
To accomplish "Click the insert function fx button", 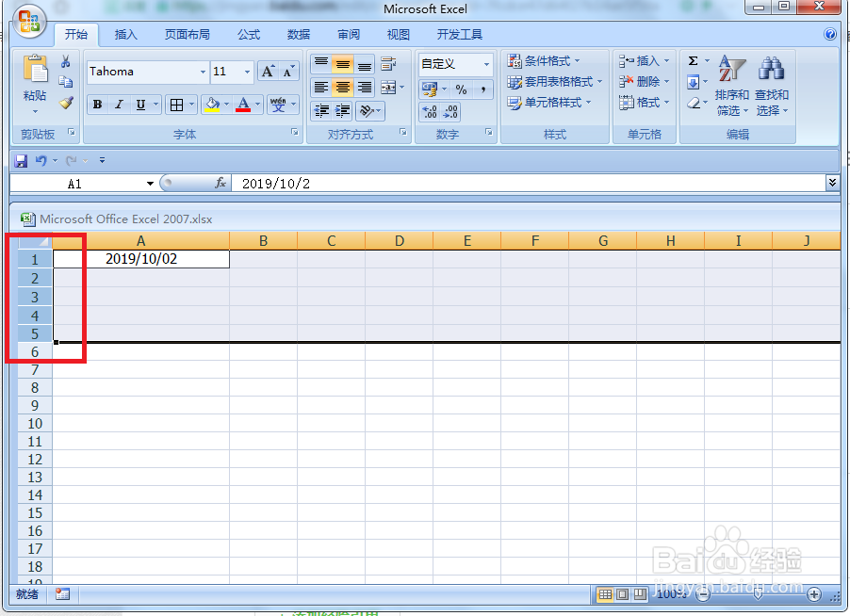I will pos(221,184).
